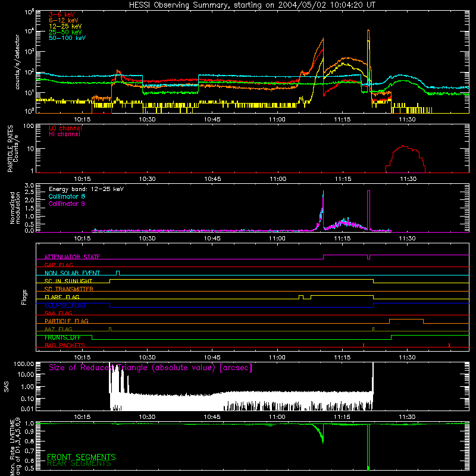Click the SAA_FLAG label
The image size is (476, 476).
tap(58, 313)
